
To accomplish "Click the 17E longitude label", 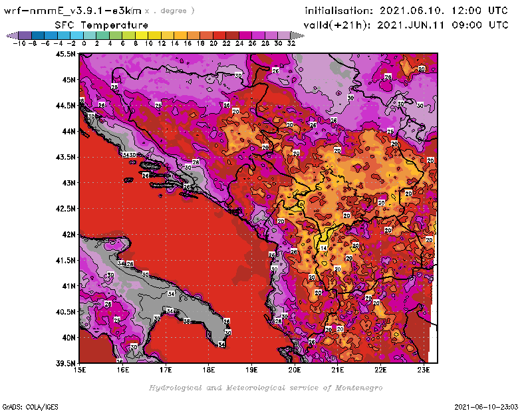I will 166,370.
